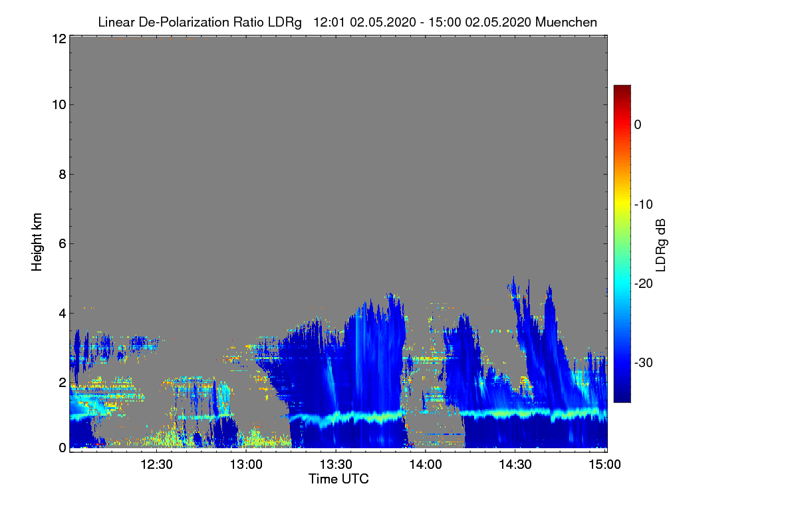Click the 'Height km' y-axis label
This screenshot has height=532, width=798.
[37, 243]
